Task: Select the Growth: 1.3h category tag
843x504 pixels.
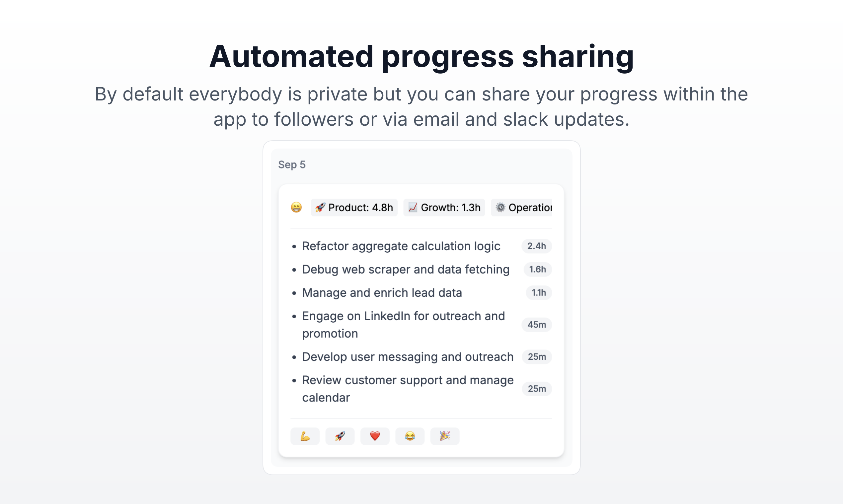Action: [x=444, y=208]
